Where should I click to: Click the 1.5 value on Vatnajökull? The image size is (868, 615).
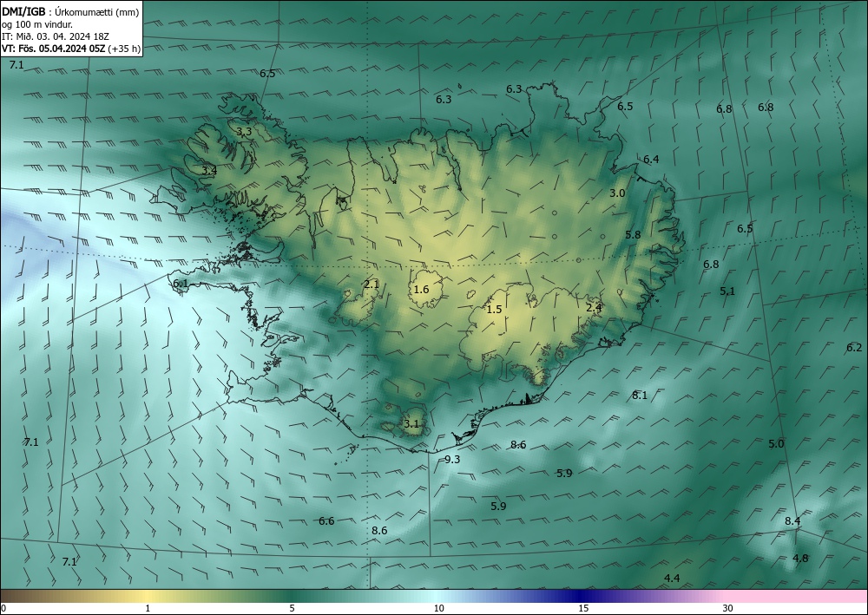pyautogui.click(x=495, y=309)
